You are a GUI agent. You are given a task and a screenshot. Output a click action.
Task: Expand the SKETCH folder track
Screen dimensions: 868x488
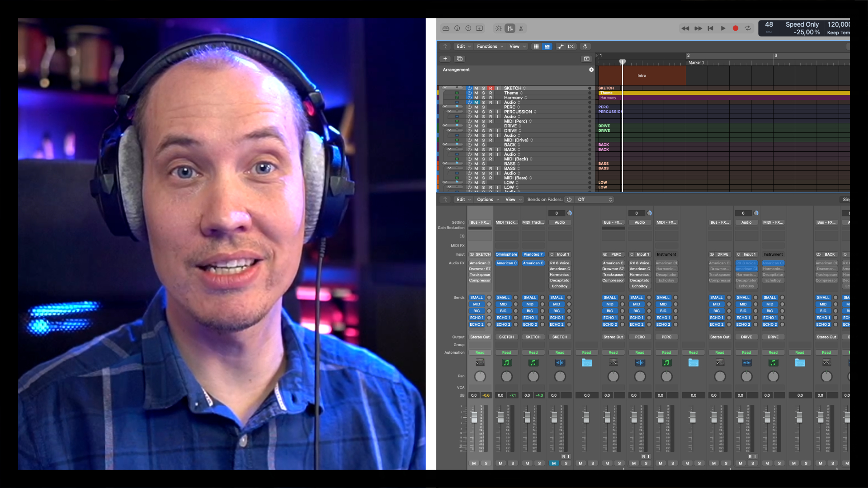point(445,88)
